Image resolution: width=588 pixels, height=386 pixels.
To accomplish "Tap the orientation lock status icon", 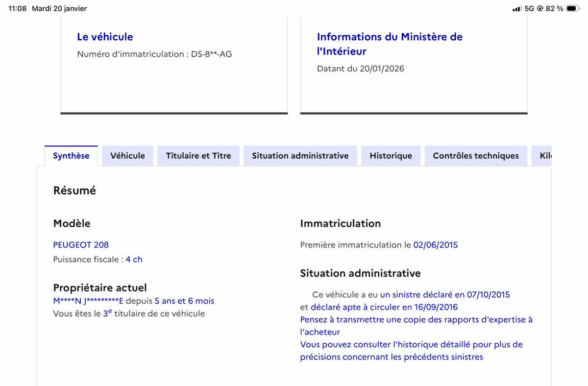I will (x=540, y=9).
